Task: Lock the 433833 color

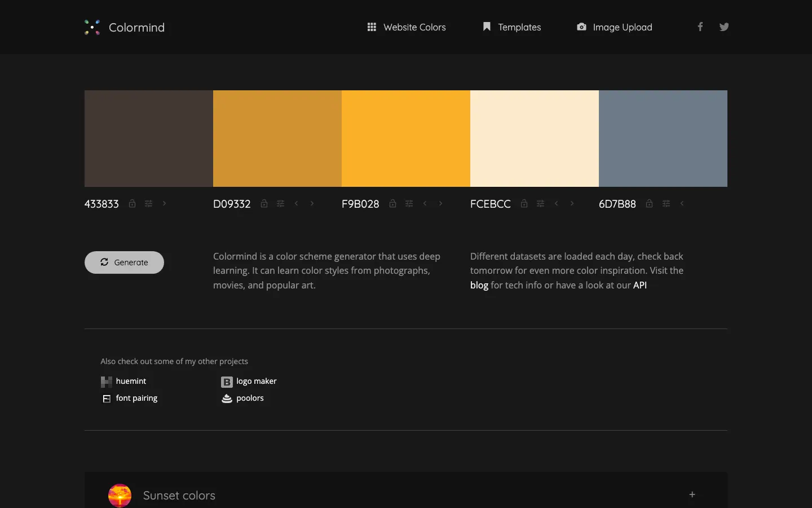Action: [x=132, y=204]
